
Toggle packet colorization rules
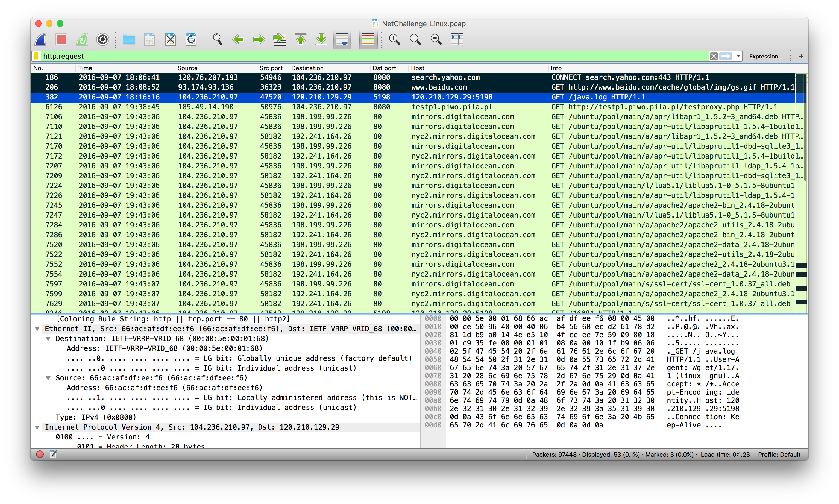coord(368,39)
